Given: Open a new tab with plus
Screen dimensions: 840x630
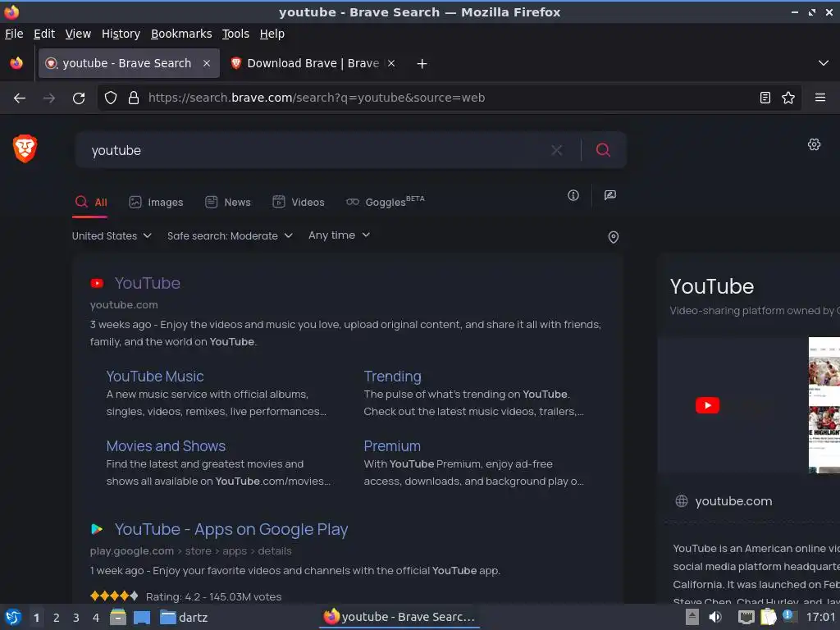Looking at the screenshot, I should click(x=422, y=64).
